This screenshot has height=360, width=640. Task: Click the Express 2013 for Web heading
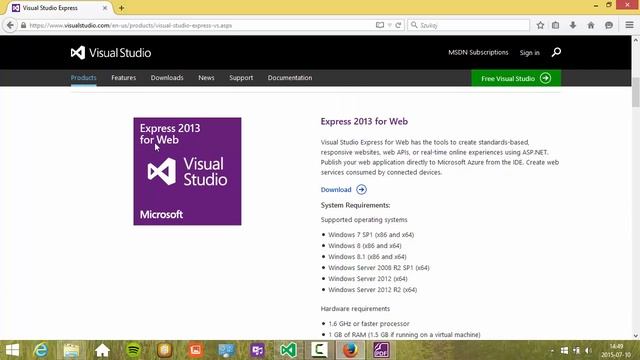point(364,121)
